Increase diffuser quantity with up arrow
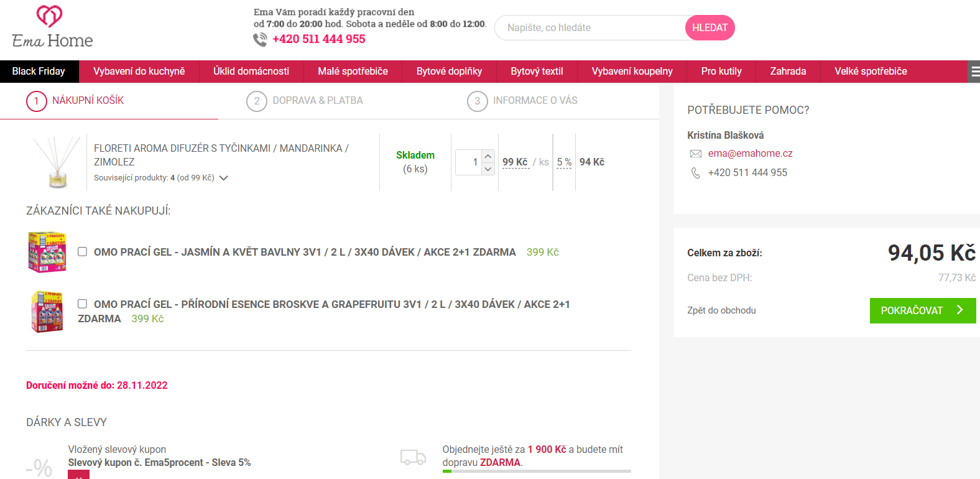The height and width of the screenshot is (479, 980). 488,156
